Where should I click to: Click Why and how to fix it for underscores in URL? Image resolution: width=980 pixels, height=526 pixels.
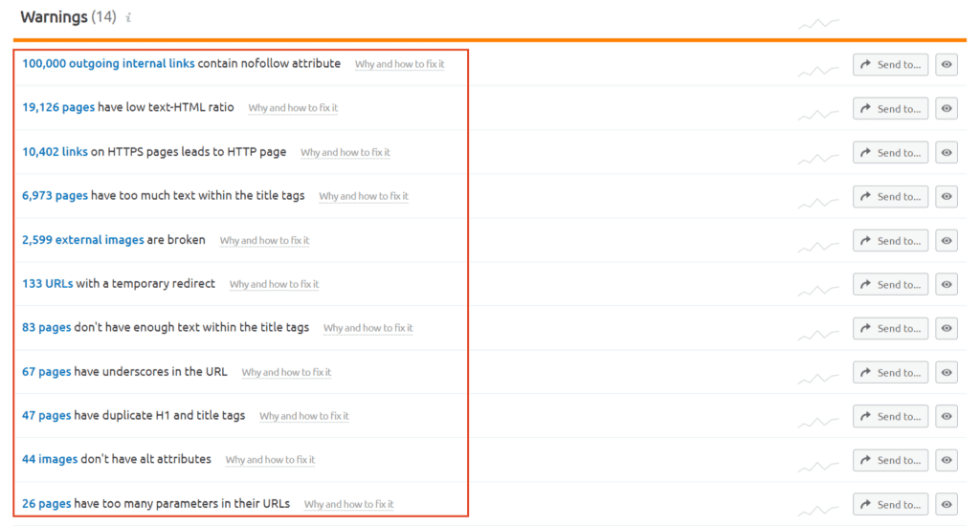(x=286, y=372)
